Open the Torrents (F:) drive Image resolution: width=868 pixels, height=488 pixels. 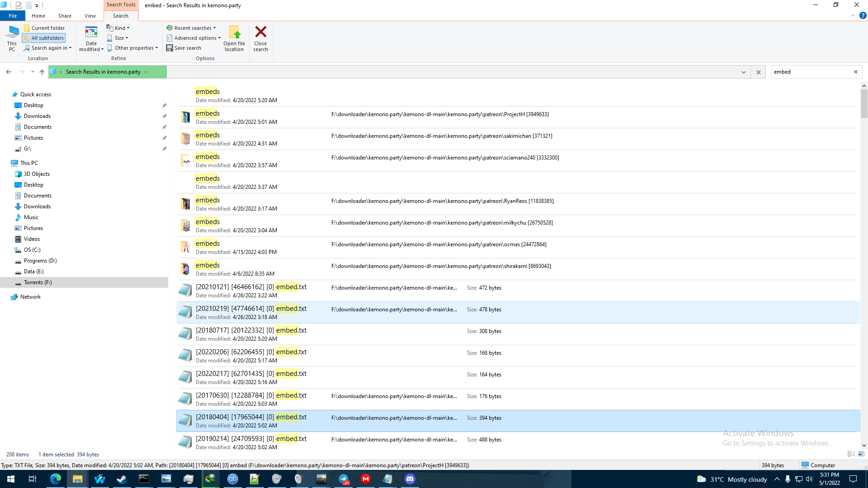pos(38,282)
